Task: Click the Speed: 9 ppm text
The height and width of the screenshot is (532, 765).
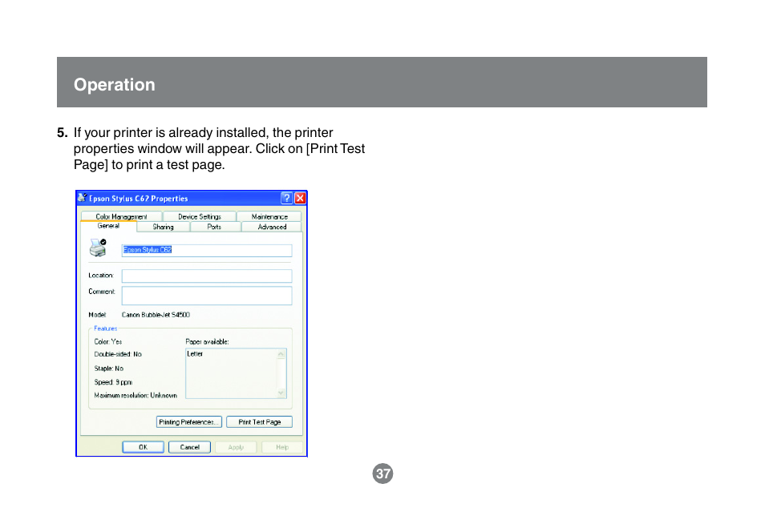Action: pos(113,382)
